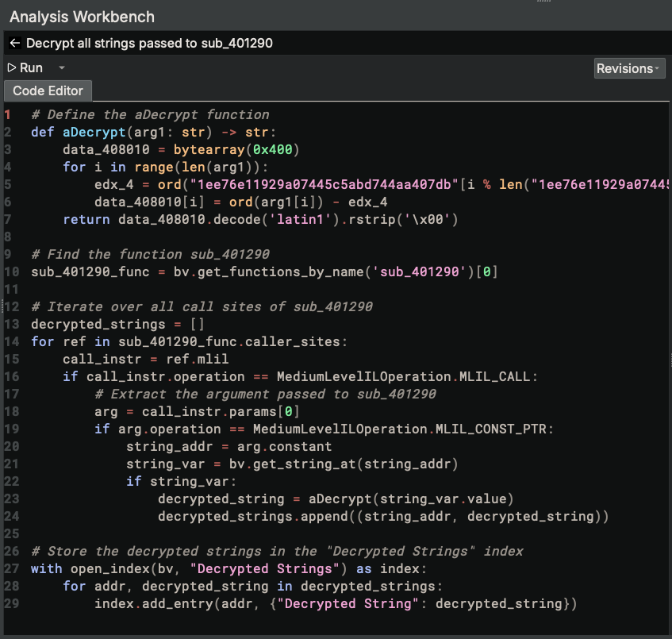The image size is (672, 639).
Task: Click the comment '# Iterate over all call sites of sub_401290'
Action: pos(202,306)
